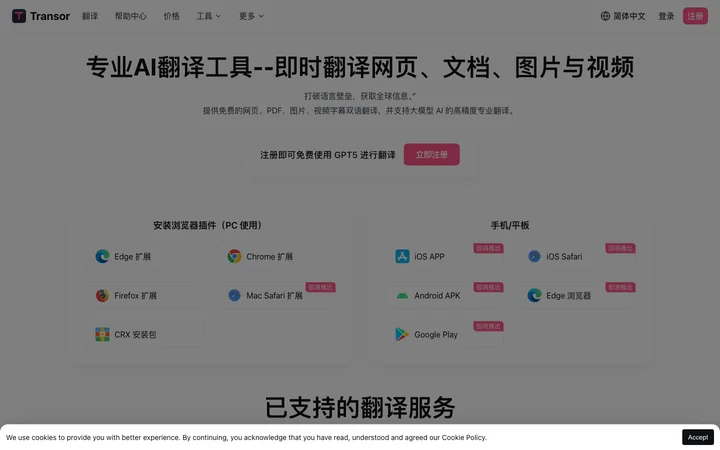Click the 手机/平板 heading

[510, 225]
